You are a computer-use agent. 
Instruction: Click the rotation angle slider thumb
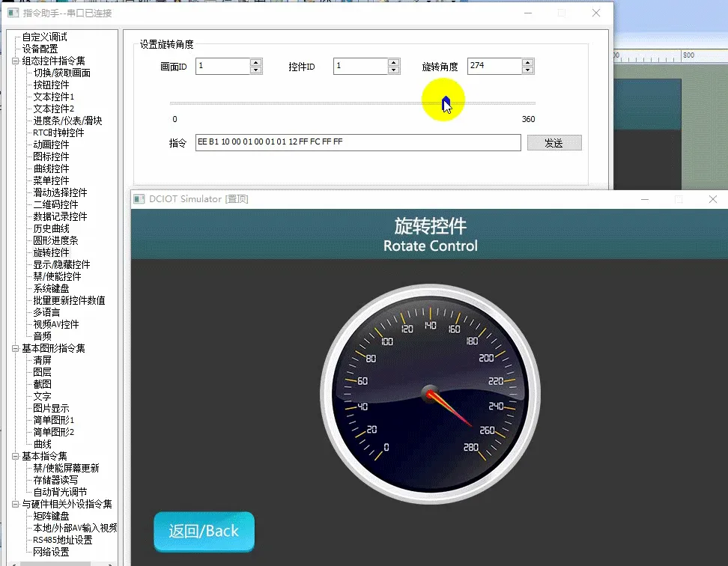point(446,103)
